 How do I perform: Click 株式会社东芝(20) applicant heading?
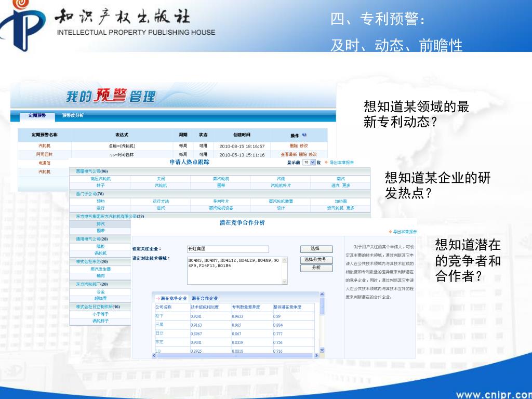(91, 262)
